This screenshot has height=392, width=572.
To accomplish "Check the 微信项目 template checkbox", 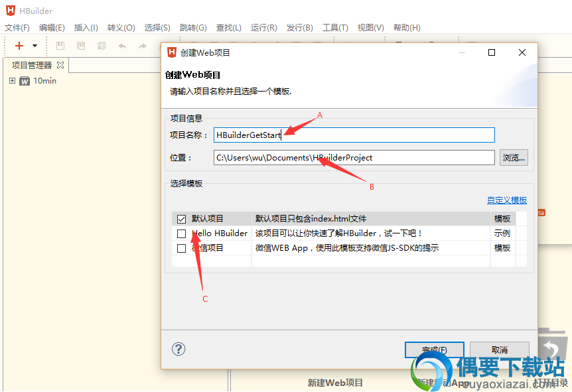I will point(181,248).
